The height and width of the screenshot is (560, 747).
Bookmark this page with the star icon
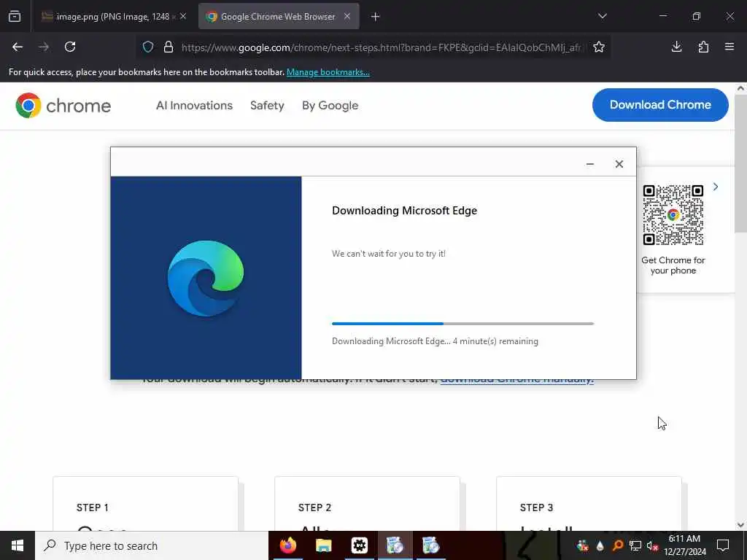coord(599,47)
